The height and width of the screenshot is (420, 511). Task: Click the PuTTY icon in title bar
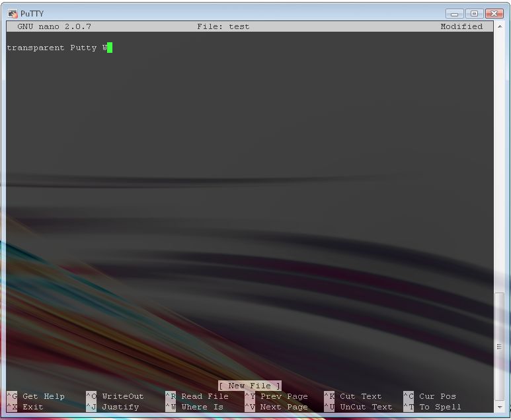tap(13, 13)
